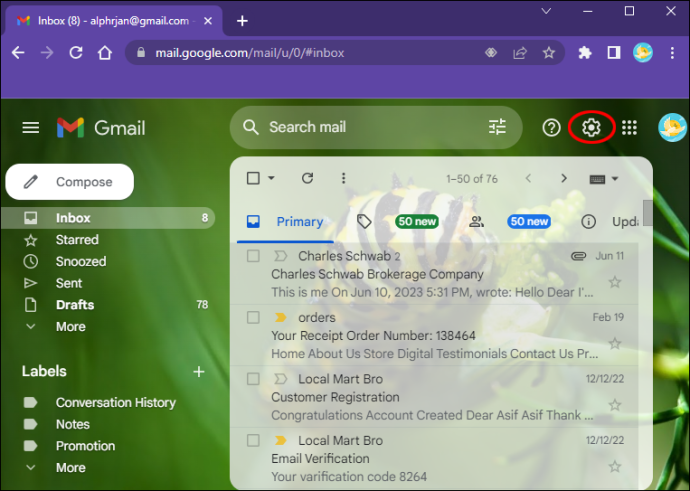Toggle importance marker on Charles Schwab email
The width and height of the screenshot is (690, 491).
(280, 256)
